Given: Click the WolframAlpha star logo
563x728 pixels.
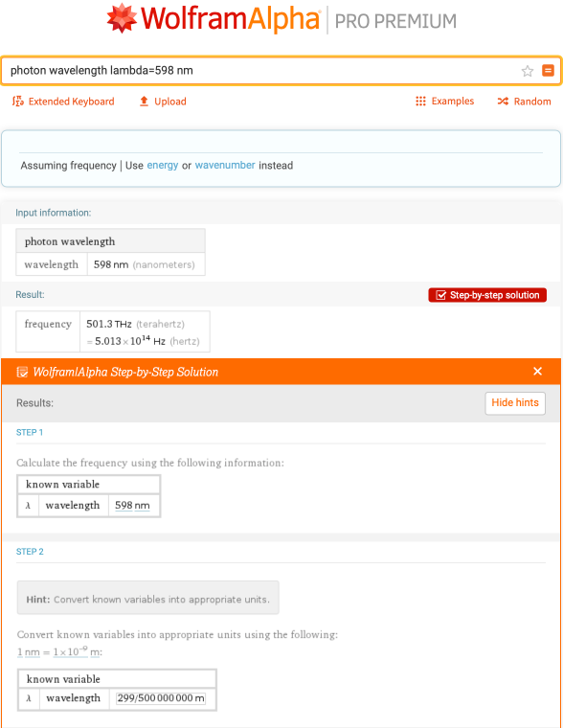Looking at the screenshot, I should [122, 18].
